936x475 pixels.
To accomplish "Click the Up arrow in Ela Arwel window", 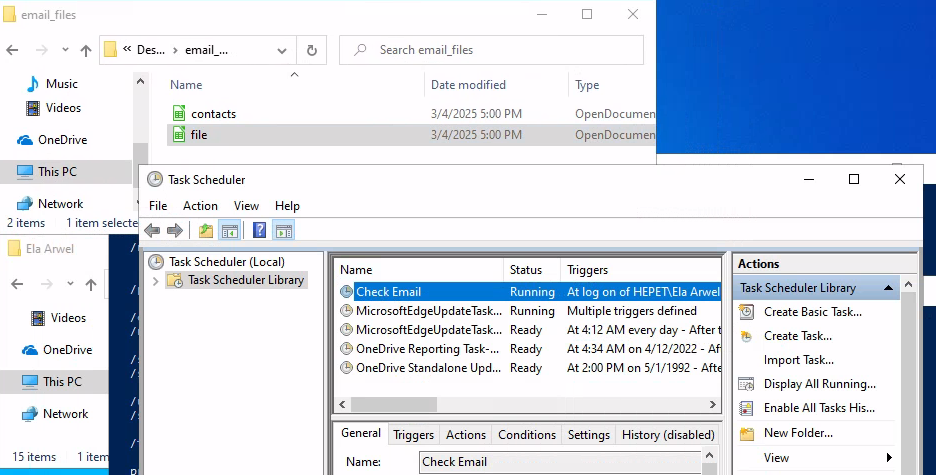I will (91, 285).
